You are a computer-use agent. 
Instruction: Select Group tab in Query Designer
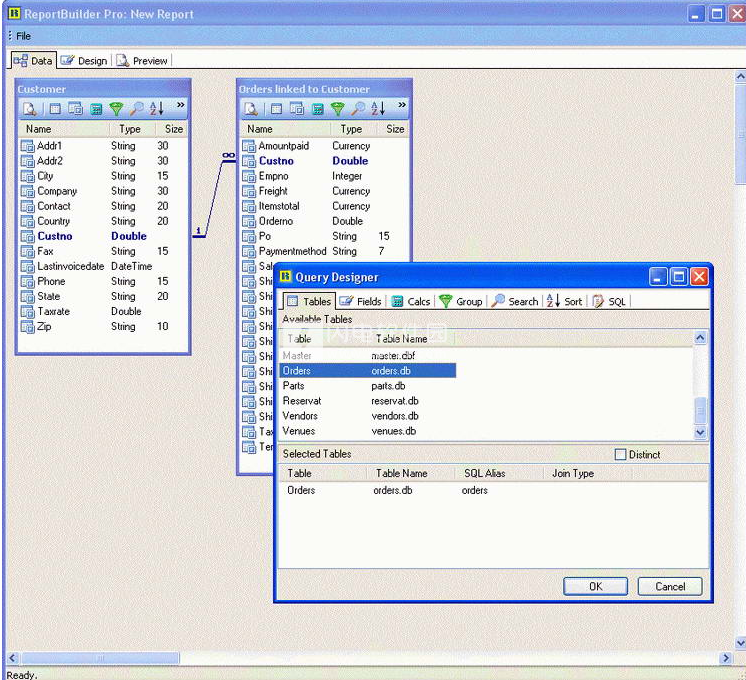coord(461,302)
